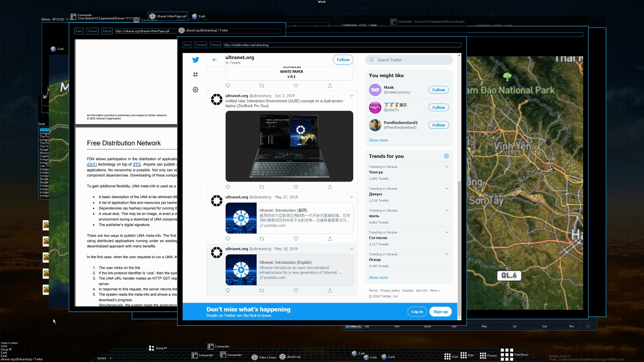Open settings gear next to Trends for you
This screenshot has height=362, width=644.
pyautogui.click(x=446, y=156)
